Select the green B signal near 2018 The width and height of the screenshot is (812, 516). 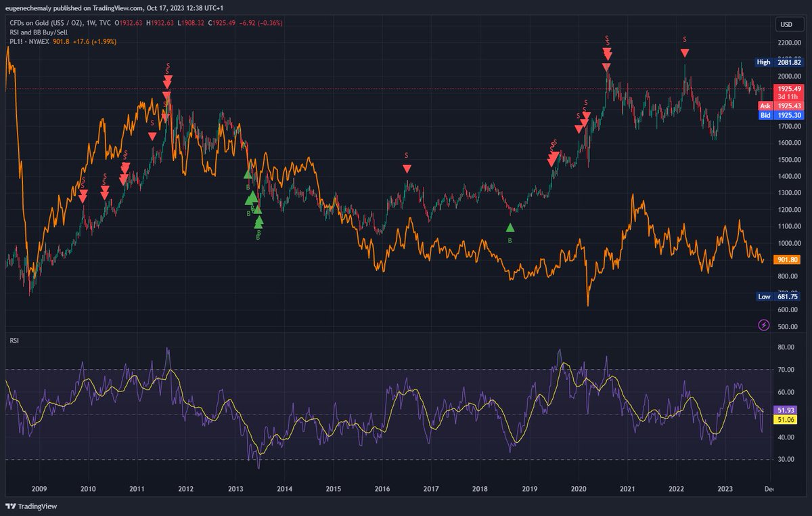point(511,228)
